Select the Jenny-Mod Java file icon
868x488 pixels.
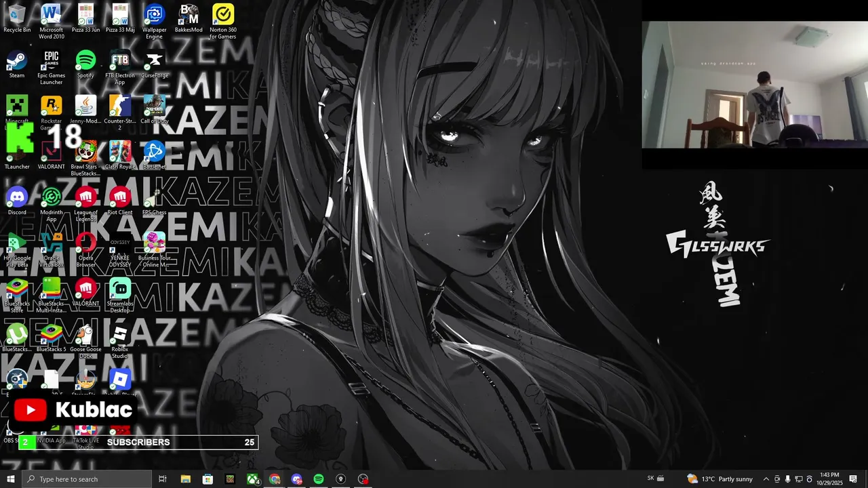coord(85,110)
